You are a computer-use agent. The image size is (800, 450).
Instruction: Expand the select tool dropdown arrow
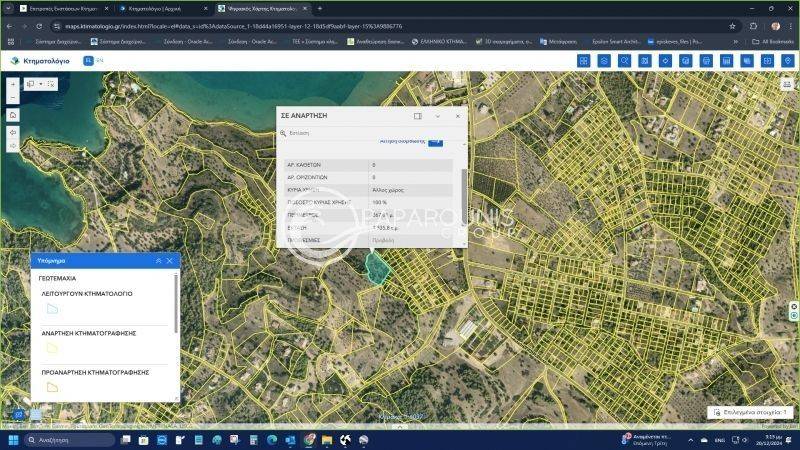click(40, 84)
